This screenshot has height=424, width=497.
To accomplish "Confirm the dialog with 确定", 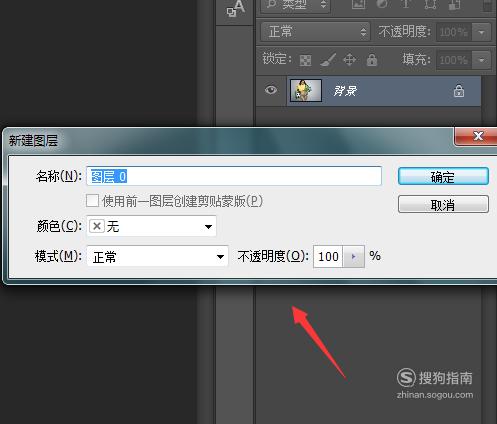I will [443, 176].
